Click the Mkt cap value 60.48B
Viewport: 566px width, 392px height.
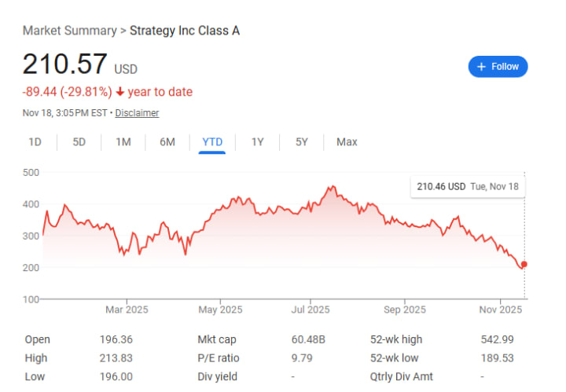(307, 339)
